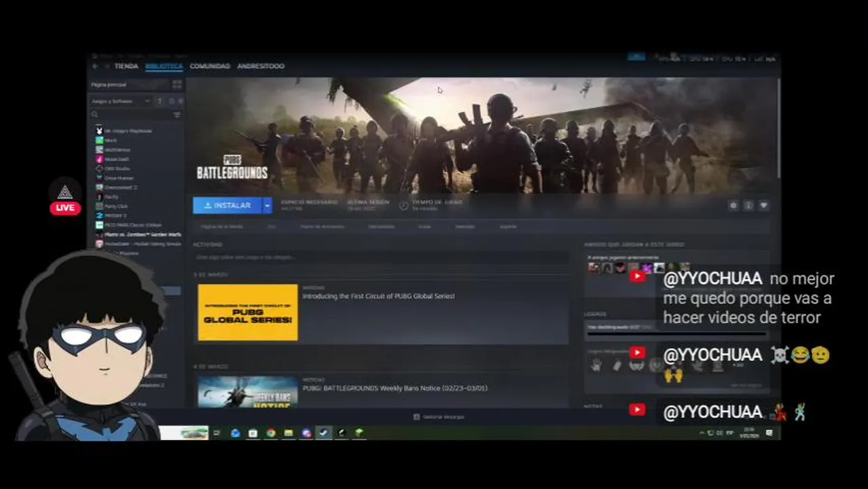Image resolution: width=868 pixels, height=489 pixels.
Task: Open Punto de encuentro link
Action: point(322,226)
